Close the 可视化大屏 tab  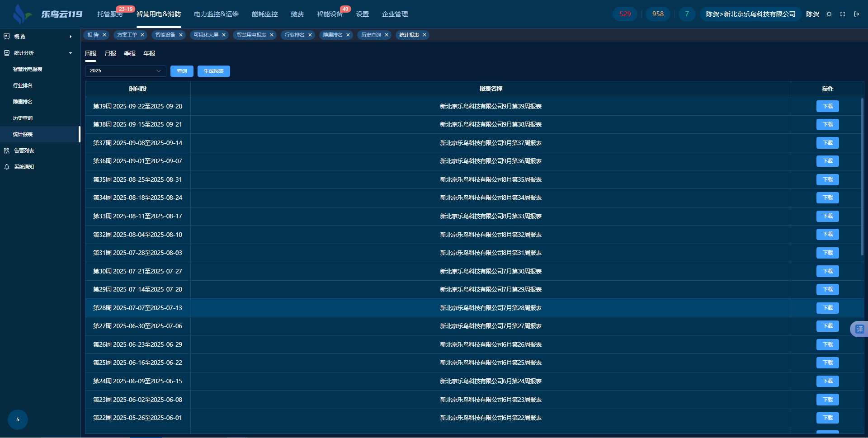tap(224, 35)
